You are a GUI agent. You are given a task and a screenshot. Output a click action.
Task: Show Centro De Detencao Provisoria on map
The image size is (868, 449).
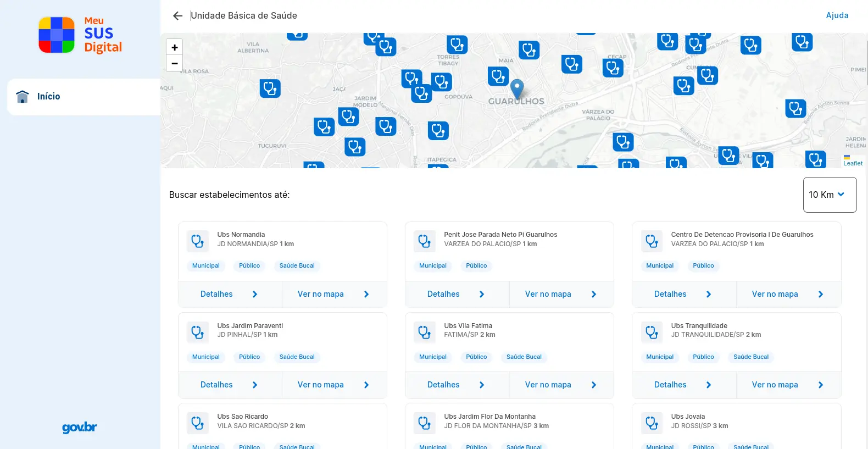coord(788,294)
